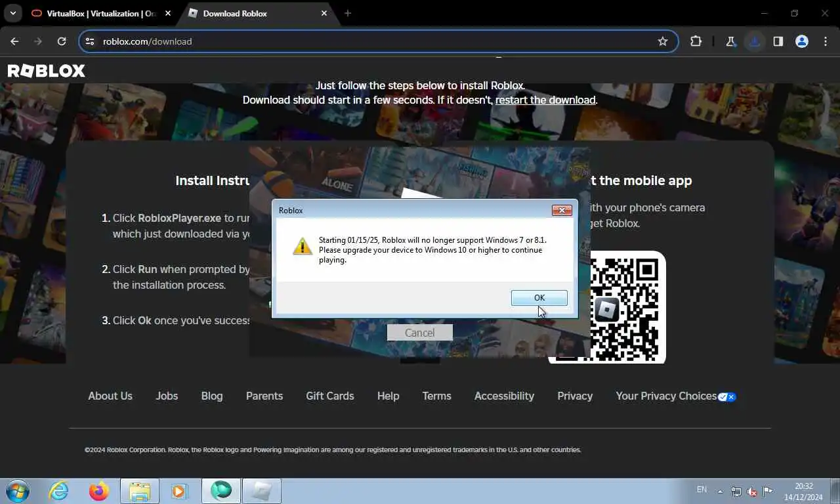Screen dimensions: 840x504
Task: Open Chrome Labs flask icon
Action: [730, 41]
